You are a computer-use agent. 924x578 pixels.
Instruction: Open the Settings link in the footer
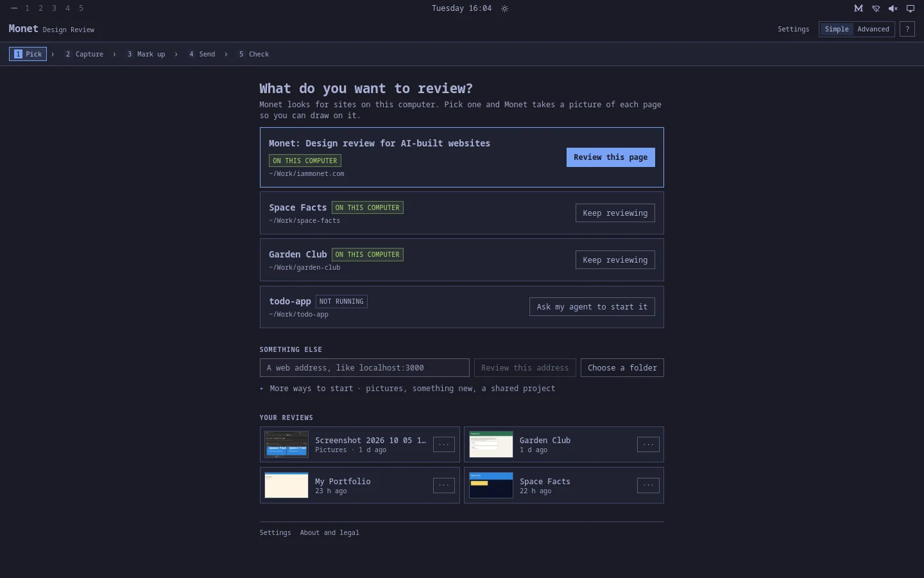click(275, 533)
